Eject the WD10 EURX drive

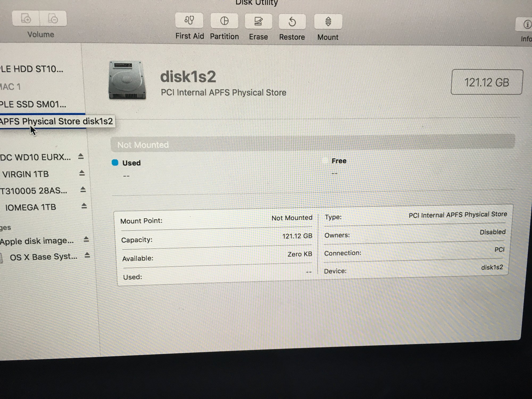(x=81, y=156)
